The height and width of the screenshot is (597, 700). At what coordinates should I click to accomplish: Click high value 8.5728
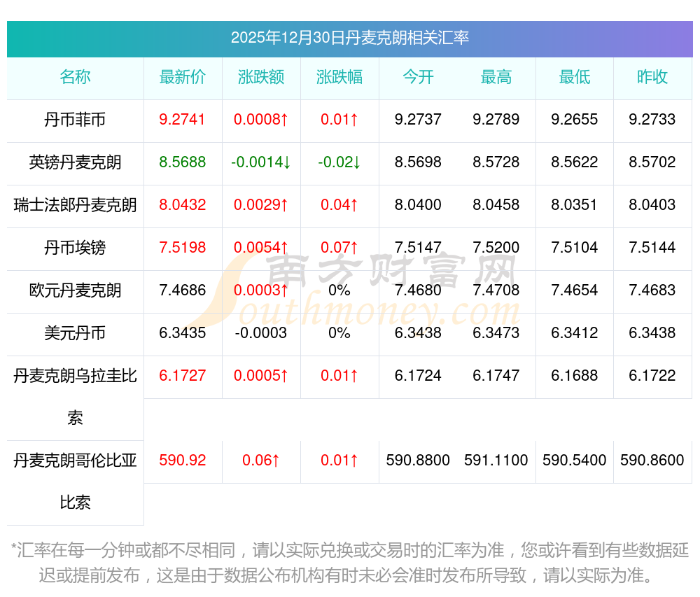tap(496, 162)
